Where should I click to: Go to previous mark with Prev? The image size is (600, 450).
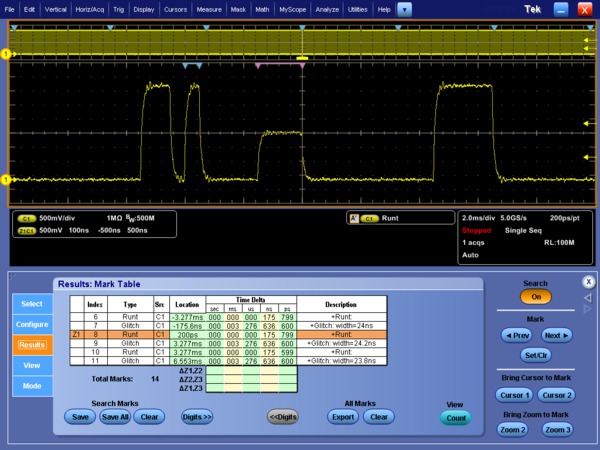pyautogui.click(x=517, y=336)
